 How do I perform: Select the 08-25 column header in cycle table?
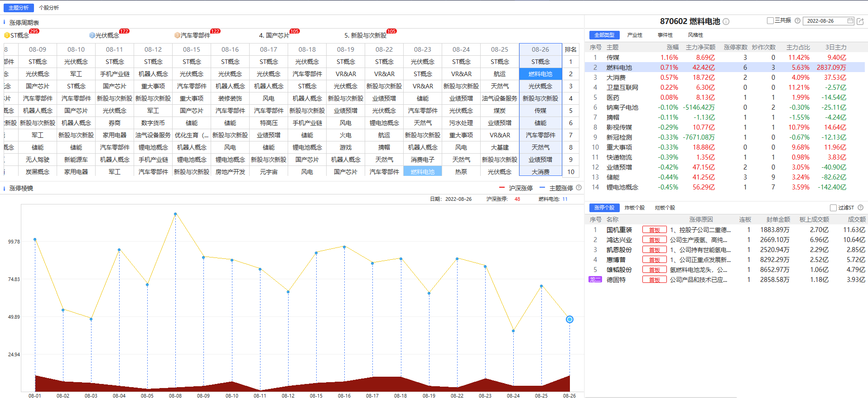coord(500,49)
